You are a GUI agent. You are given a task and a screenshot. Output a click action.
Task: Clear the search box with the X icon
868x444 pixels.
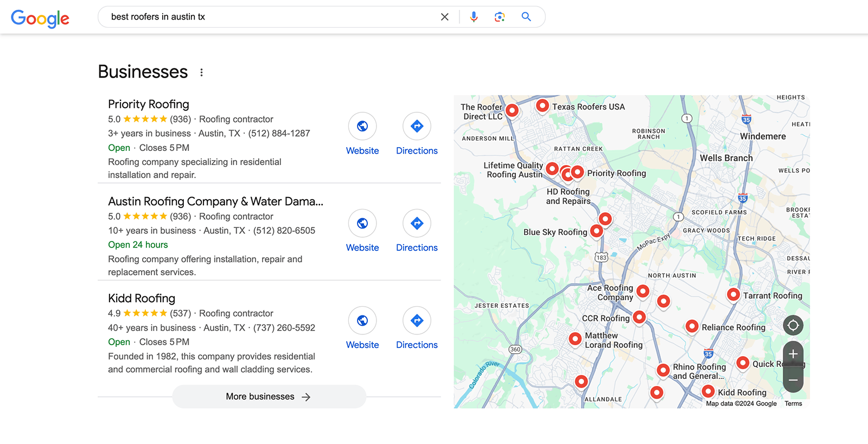pyautogui.click(x=445, y=17)
